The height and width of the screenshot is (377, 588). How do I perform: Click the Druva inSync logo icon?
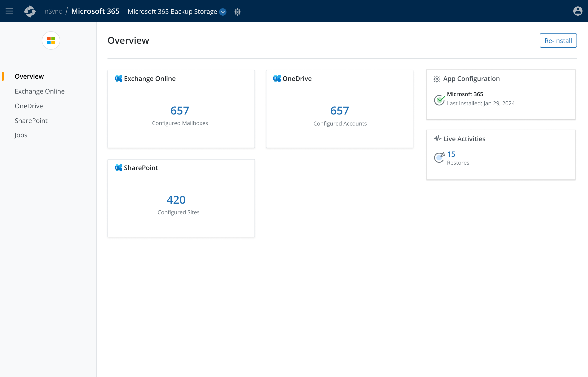pyautogui.click(x=30, y=11)
